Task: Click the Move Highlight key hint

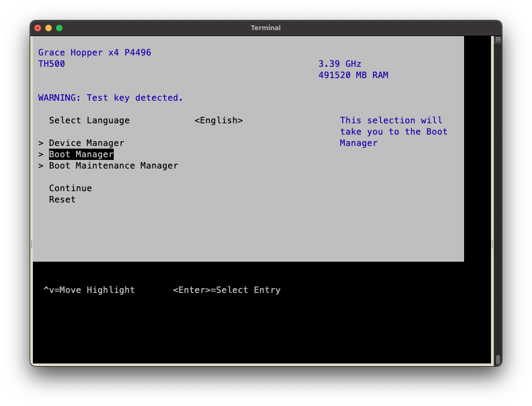Action: click(x=89, y=290)
